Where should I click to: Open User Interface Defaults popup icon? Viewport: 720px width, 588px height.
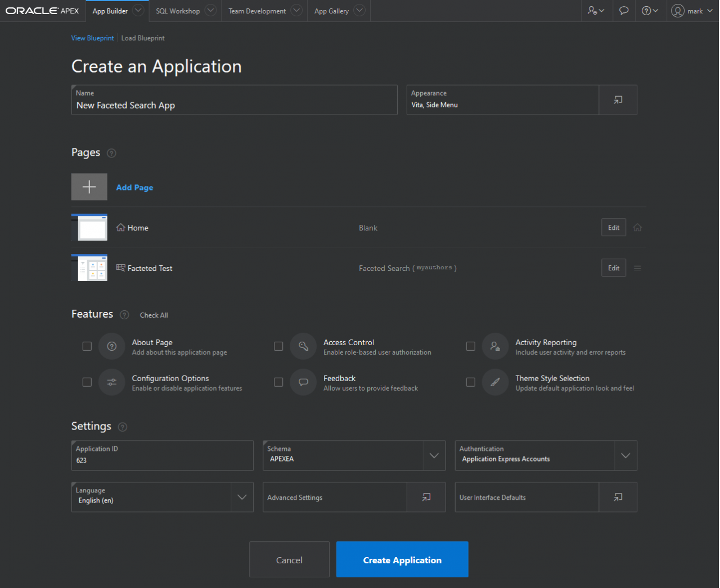click(618, 497)
